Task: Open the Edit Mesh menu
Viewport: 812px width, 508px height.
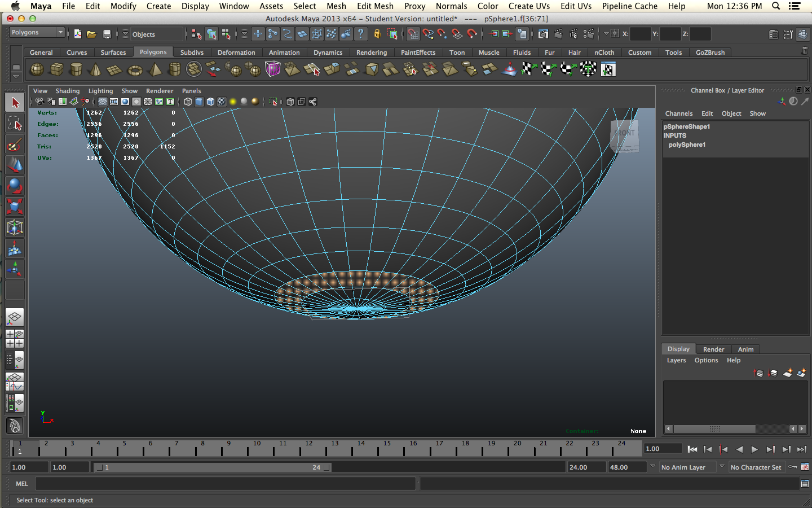Action: coord(375,6)
